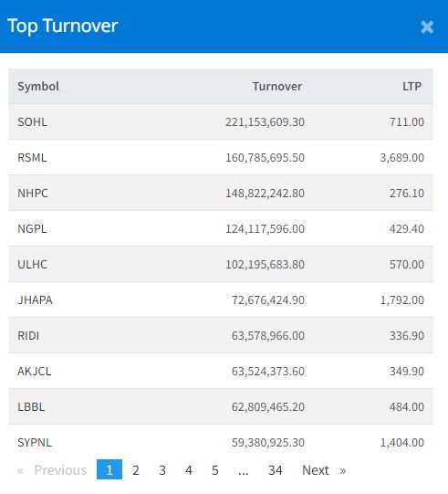Select the SOHL row

click(x=221, y=121)
